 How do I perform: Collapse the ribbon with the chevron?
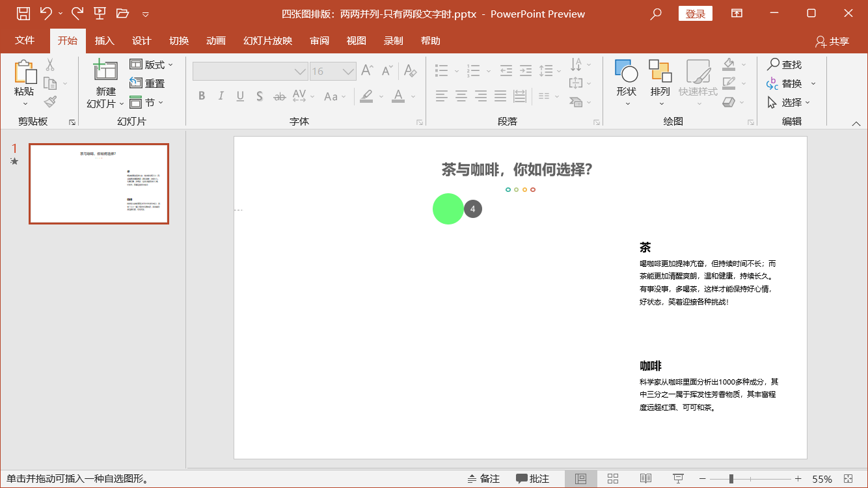[x=856, y=122]
